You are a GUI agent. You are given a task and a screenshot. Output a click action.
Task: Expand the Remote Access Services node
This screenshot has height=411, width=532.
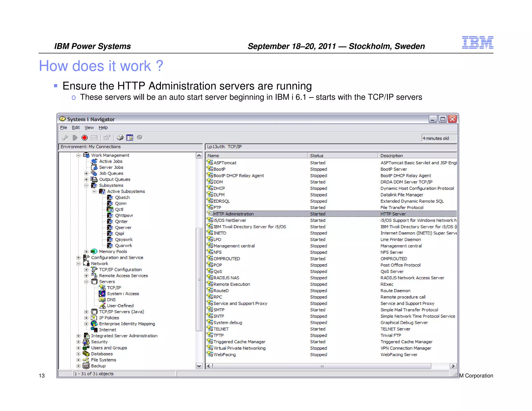[86, 276]
